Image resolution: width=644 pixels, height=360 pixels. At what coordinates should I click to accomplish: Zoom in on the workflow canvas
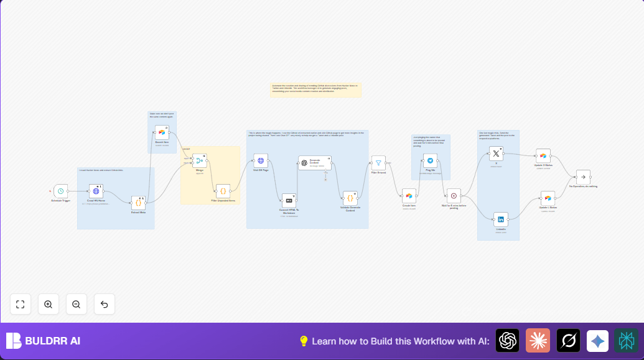coord(49,304)
